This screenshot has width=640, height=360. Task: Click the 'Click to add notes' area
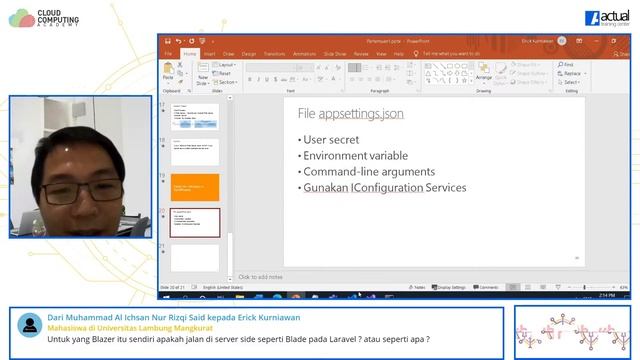coord(260,277)
